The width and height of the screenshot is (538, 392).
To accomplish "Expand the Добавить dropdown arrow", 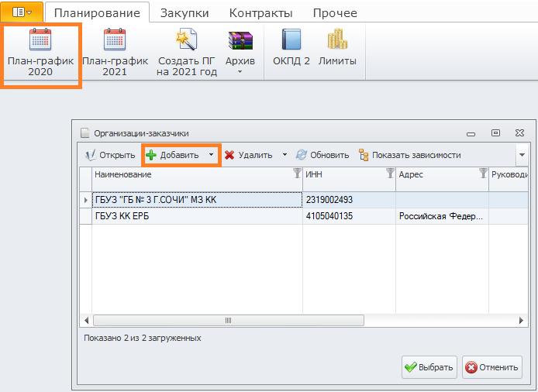I will (x=211, y=155).
